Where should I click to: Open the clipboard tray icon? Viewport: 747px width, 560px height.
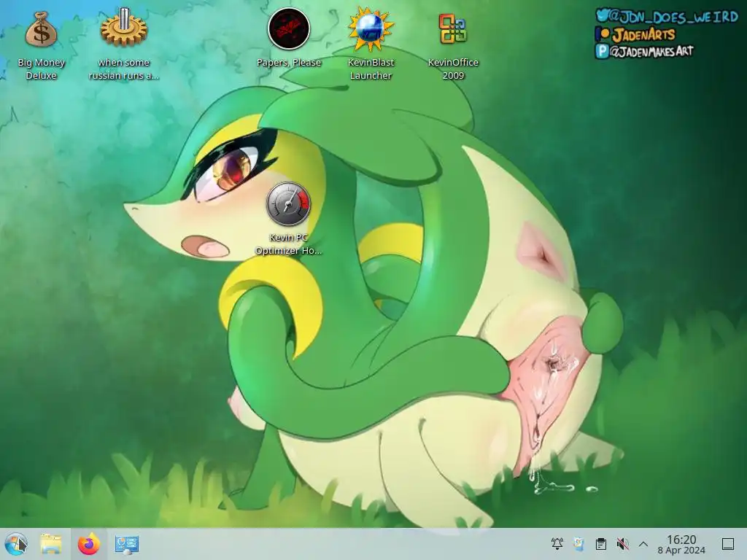pos(601,544)
